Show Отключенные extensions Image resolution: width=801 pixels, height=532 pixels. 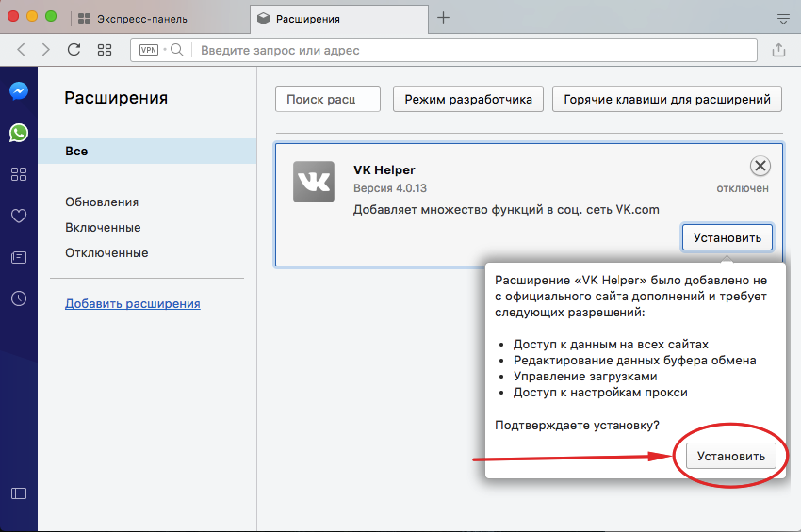point(106,253)
